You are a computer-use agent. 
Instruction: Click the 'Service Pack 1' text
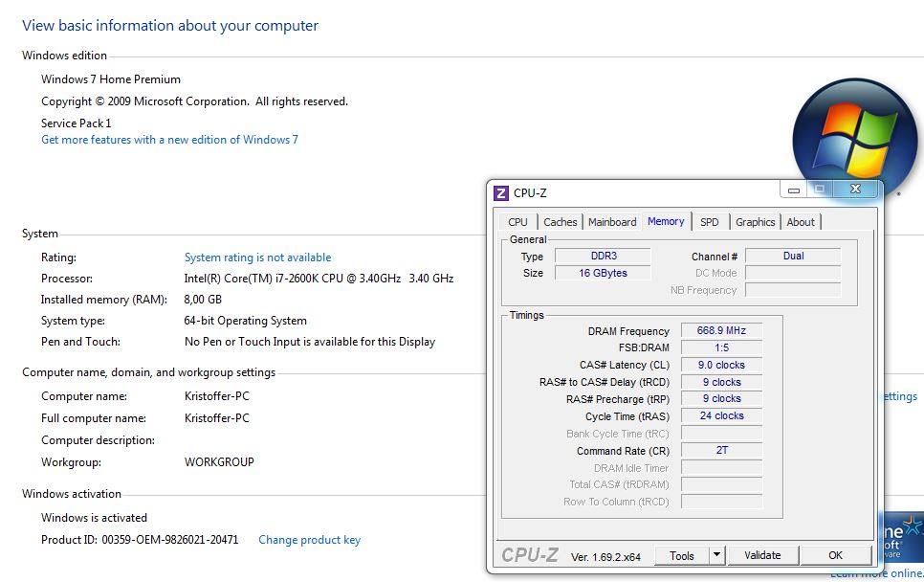pos(76,123)
